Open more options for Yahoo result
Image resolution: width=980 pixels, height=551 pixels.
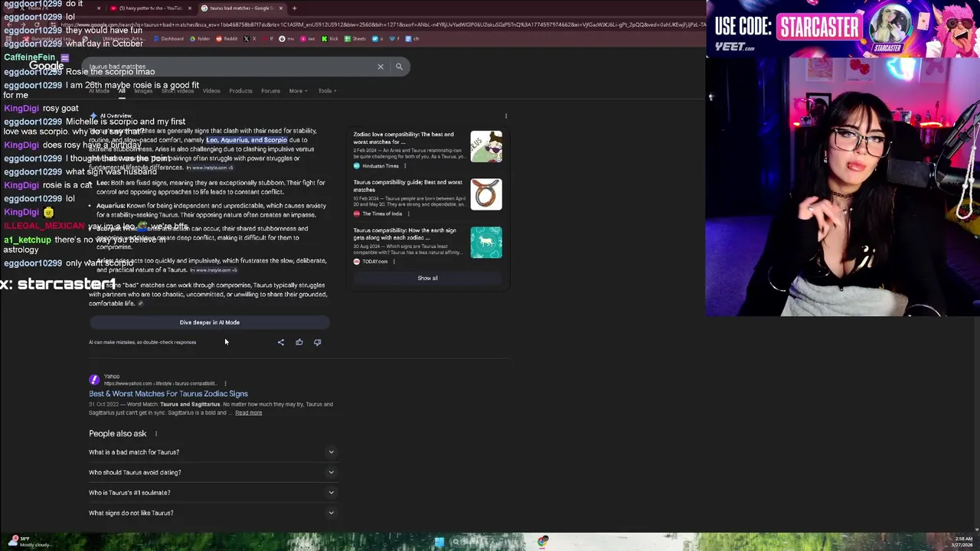coord(225,383)
